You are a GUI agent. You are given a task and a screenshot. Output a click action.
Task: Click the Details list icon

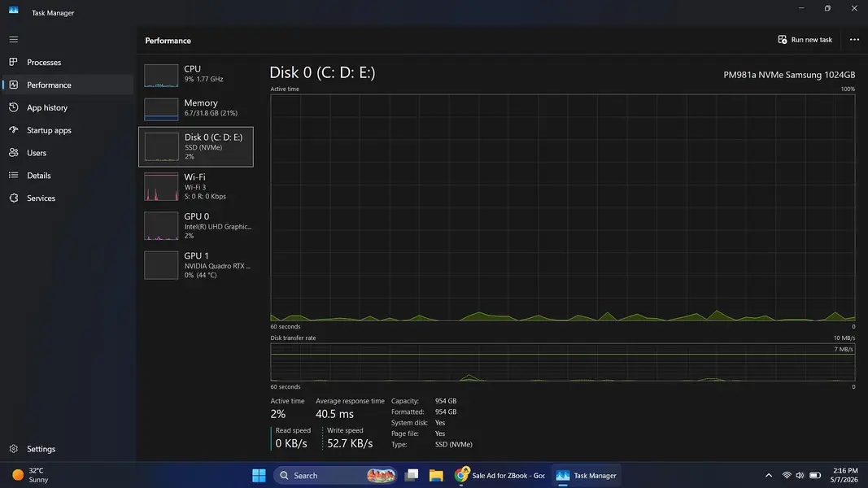point(13,176)
